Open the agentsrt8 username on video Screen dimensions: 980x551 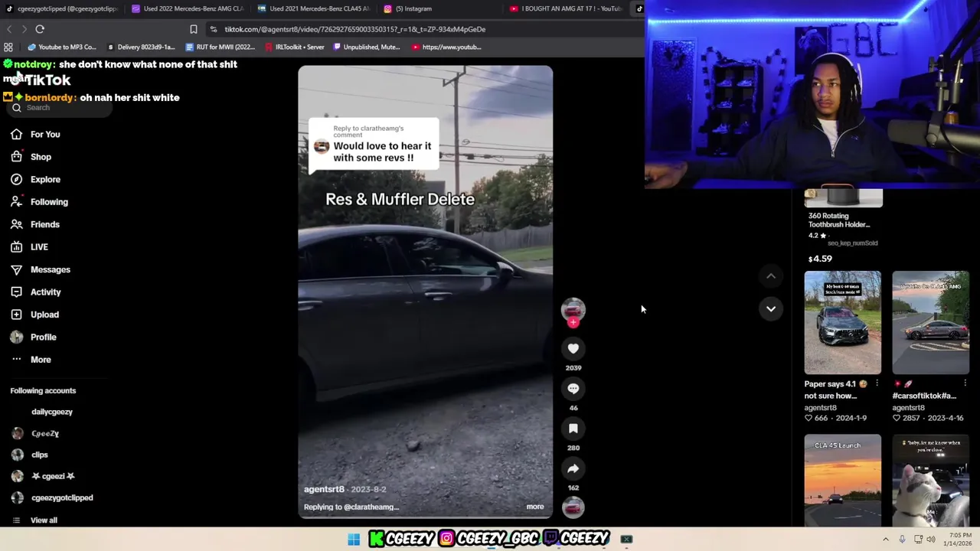(x=324, y=489)
